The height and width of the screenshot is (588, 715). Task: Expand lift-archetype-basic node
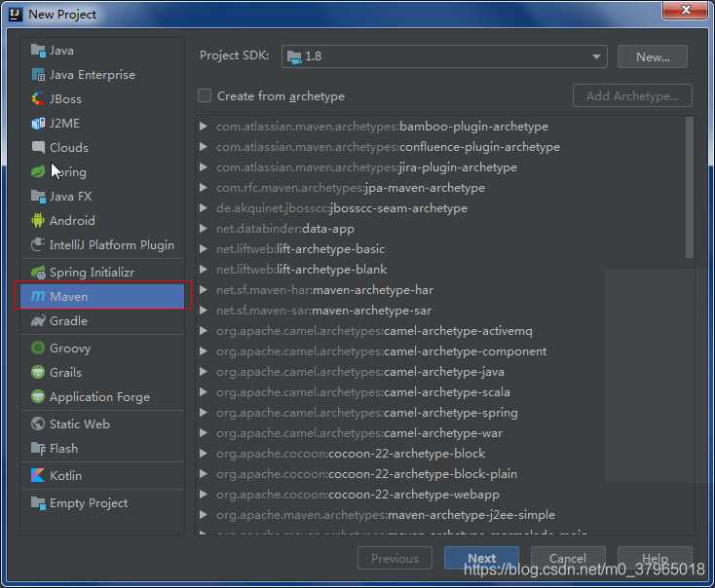point(204,249)
